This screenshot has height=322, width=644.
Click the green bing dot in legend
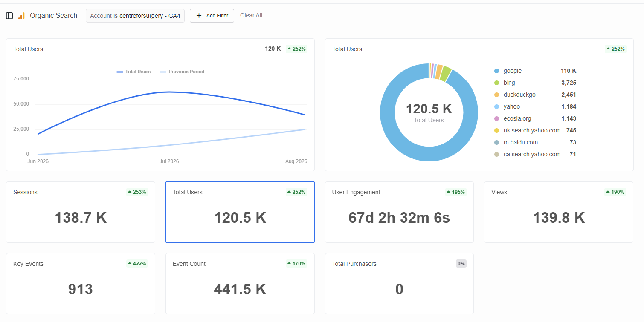click(496, 83)
